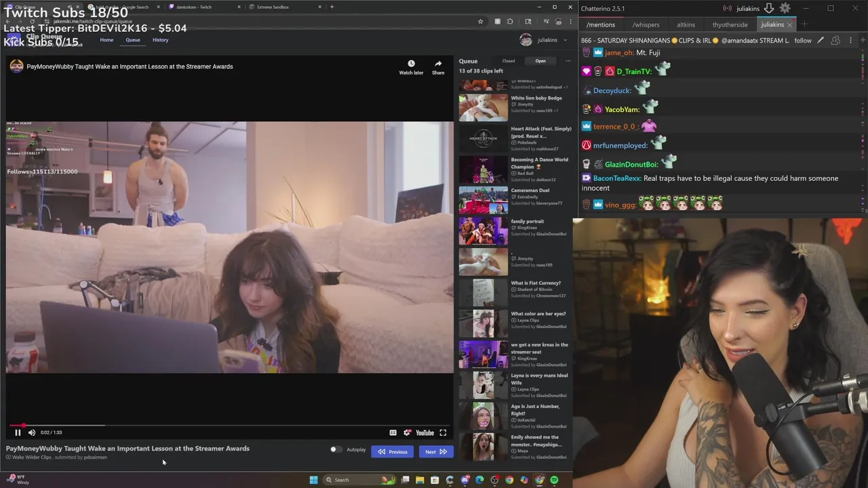This screenshot has height=488, width=868.
Task: Switch to the Extreme Sandbox browser tab
Action: (x=285, y=7)
